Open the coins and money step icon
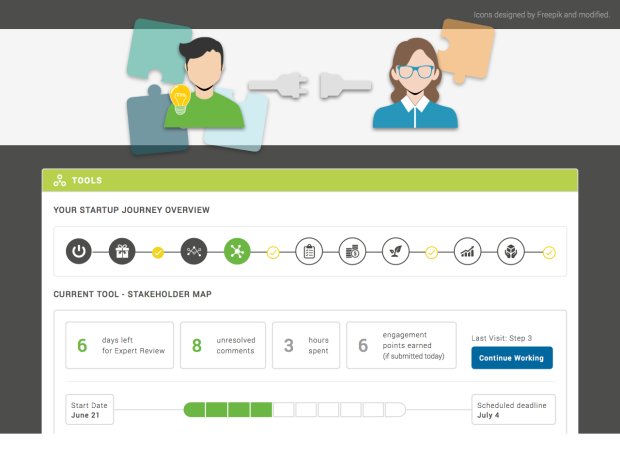 coord(352,251)
